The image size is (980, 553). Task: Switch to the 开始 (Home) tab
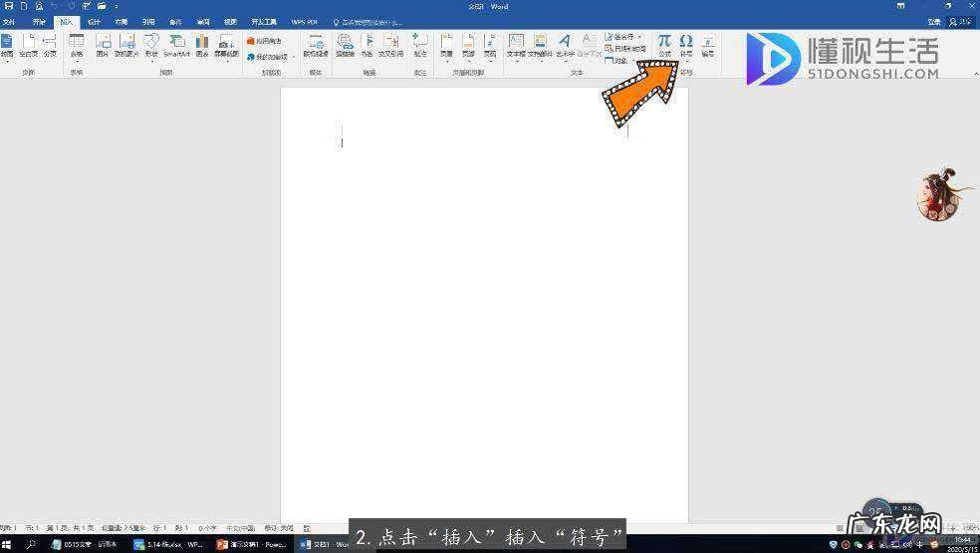point(39,21)
